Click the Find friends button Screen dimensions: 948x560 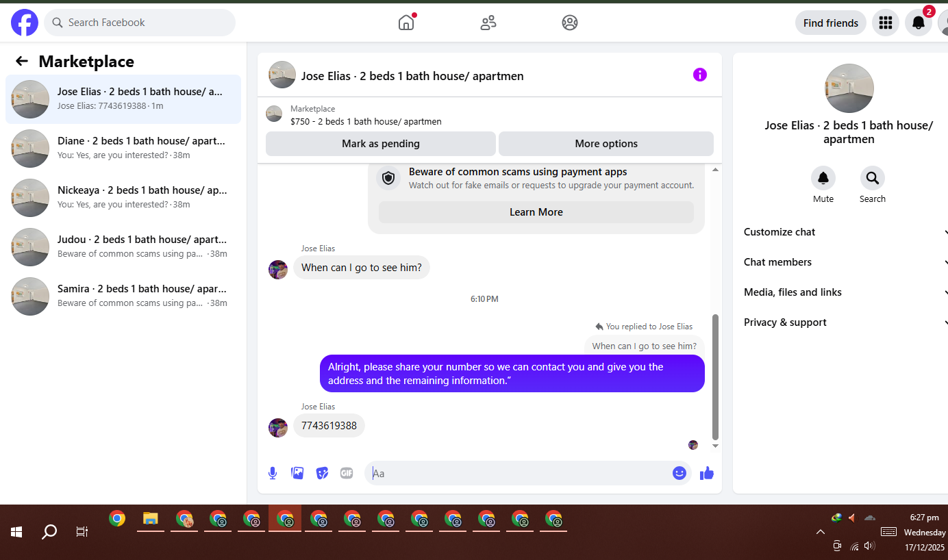click(831, 23)
